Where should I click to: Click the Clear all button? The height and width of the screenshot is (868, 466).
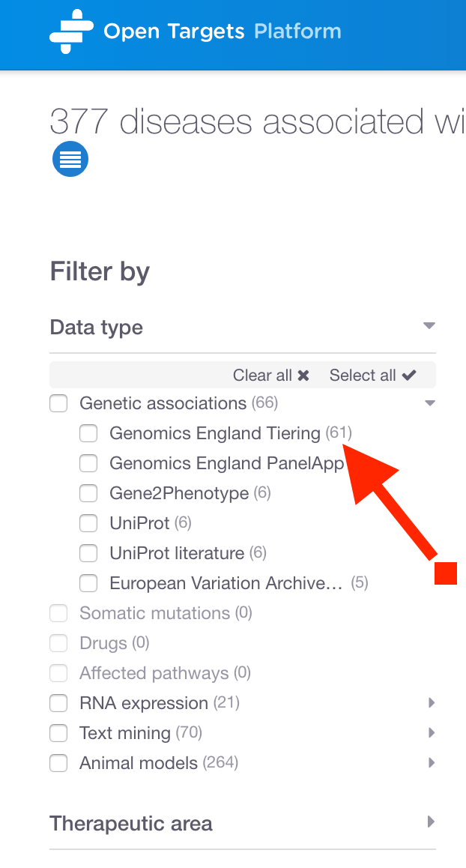270,375
